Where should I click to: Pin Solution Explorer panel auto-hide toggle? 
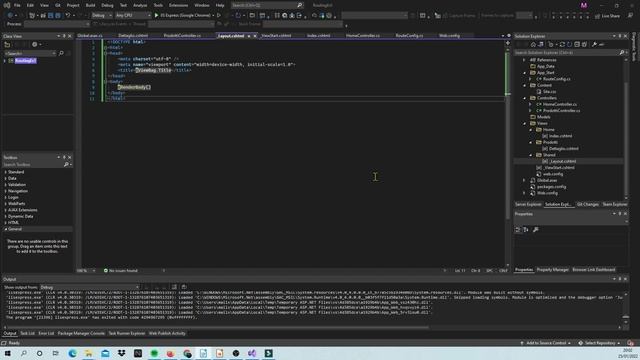point(620,36)
